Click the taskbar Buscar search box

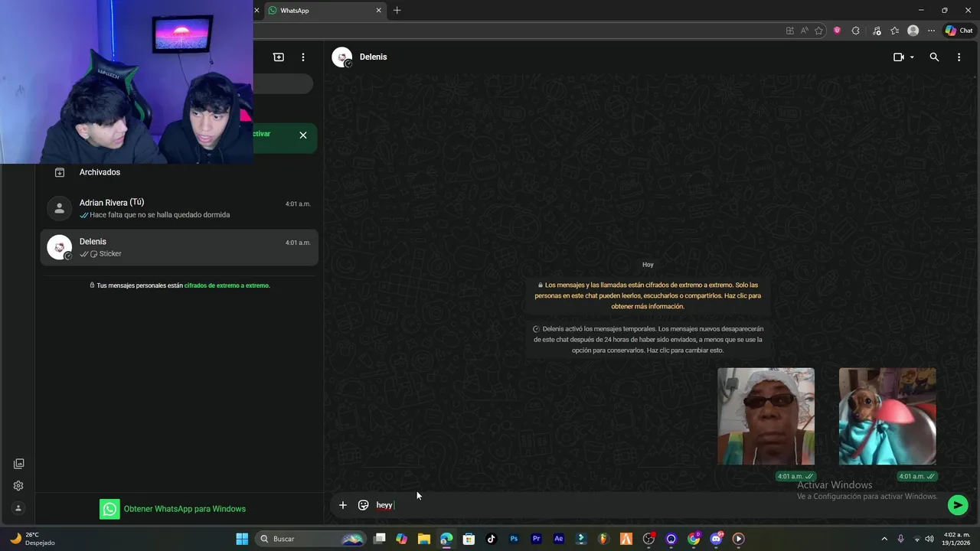(311, 539)
